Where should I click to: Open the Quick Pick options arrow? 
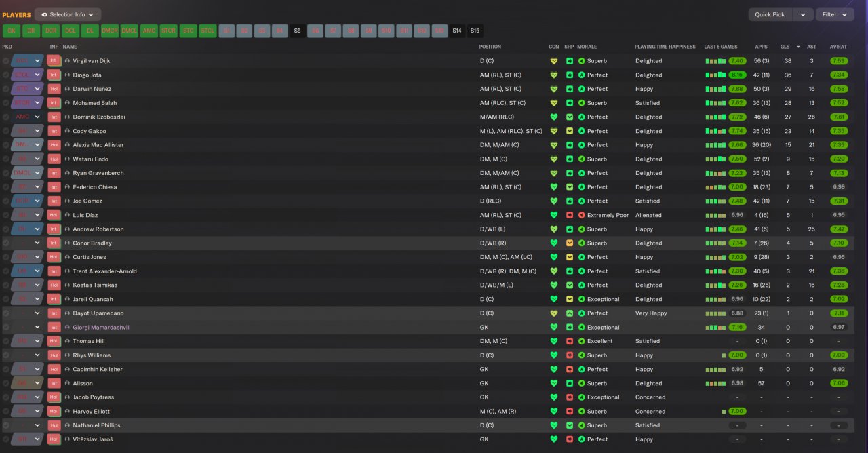click(x=803, y=14)
